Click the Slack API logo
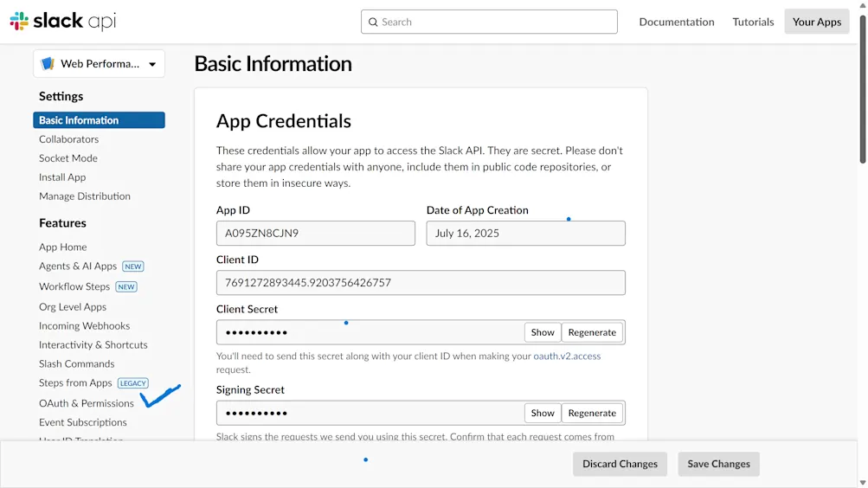 [62, 21]
